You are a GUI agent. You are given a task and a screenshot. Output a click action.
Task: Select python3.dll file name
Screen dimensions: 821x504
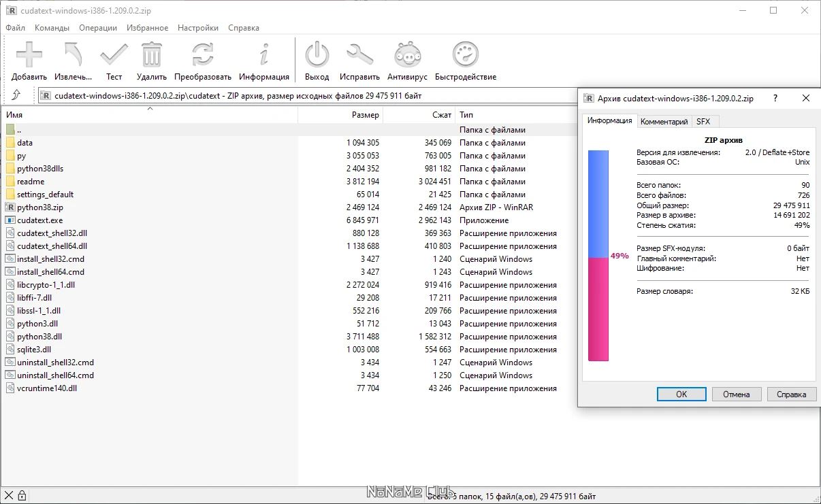click(37, 324)
